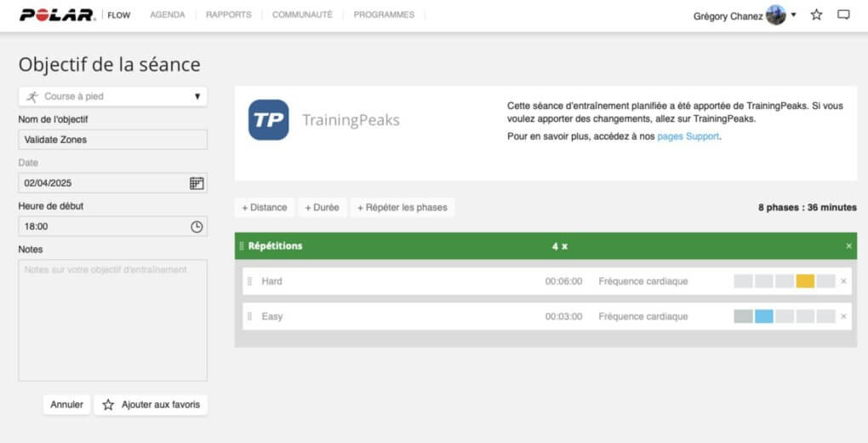The image size is (868, 443).
Task: Add a Durée phase
Action: click(323, 207)
